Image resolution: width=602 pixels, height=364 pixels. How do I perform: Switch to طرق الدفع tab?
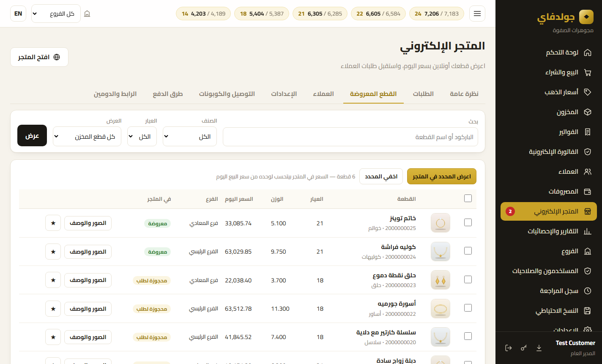click(x=168, y=94)
